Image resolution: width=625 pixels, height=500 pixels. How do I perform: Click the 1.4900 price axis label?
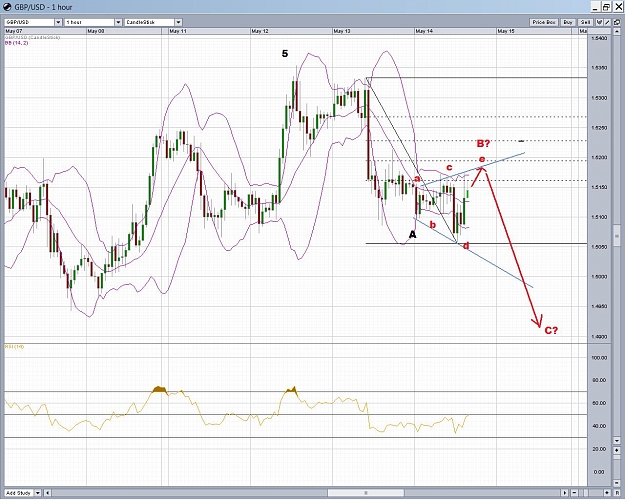pyautogui.click(x=599, y=337)
